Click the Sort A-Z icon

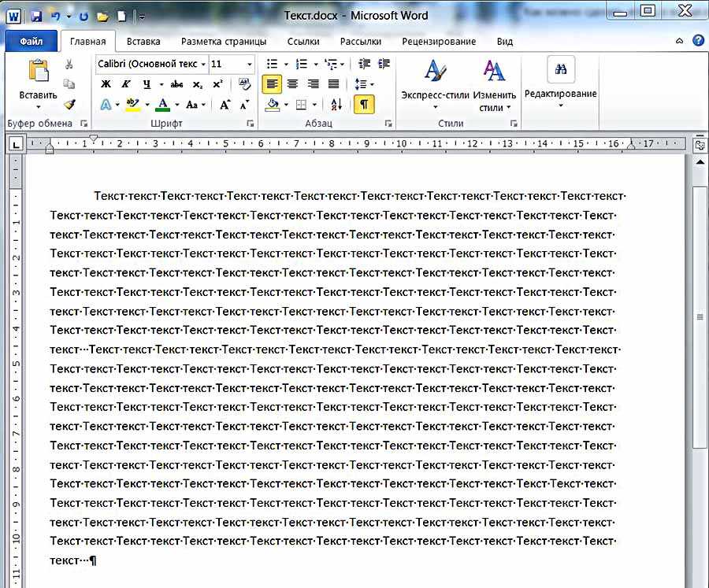click(336, 104)
